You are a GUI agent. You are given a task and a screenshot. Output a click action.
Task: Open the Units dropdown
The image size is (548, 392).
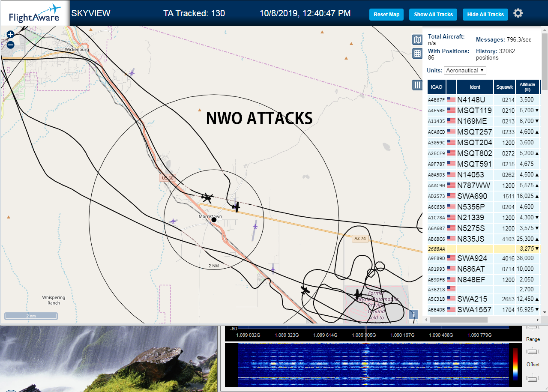[x=465, y=70]
